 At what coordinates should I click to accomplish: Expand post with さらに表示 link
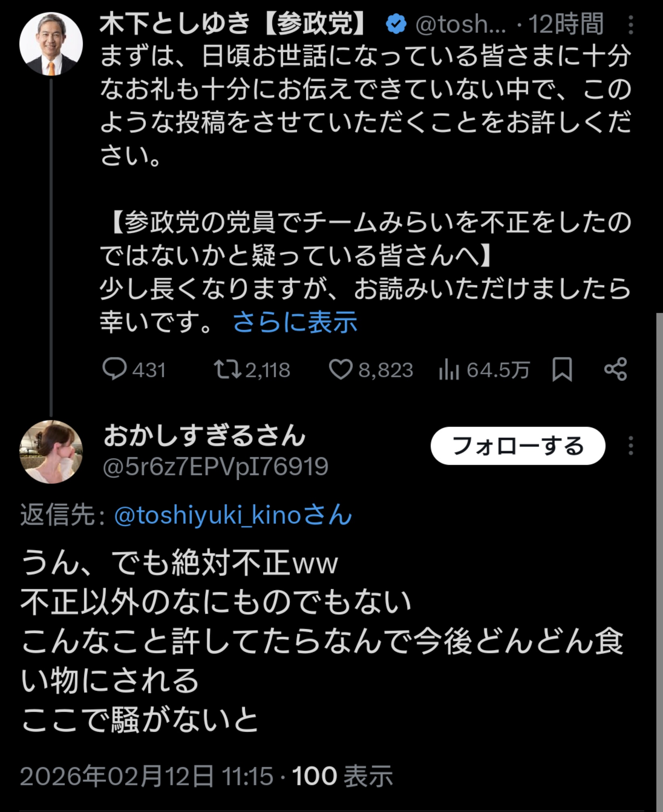click(295, 322)
